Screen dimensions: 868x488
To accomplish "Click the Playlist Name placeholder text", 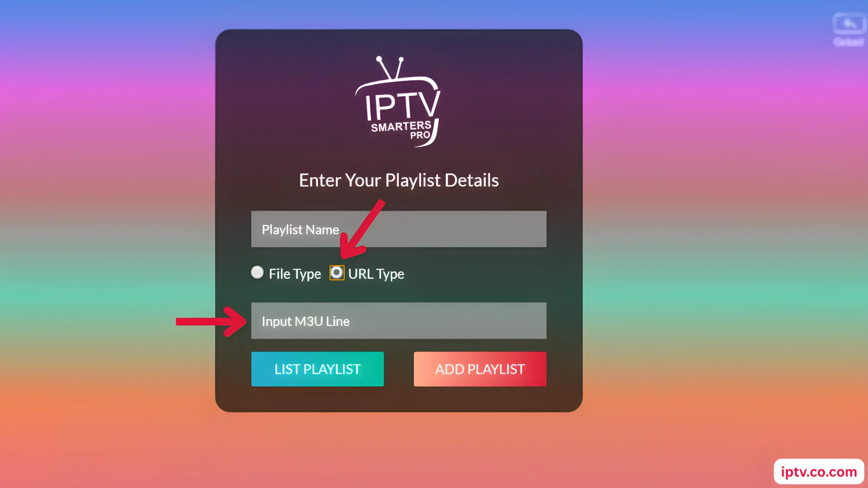I will coord(300,230).
